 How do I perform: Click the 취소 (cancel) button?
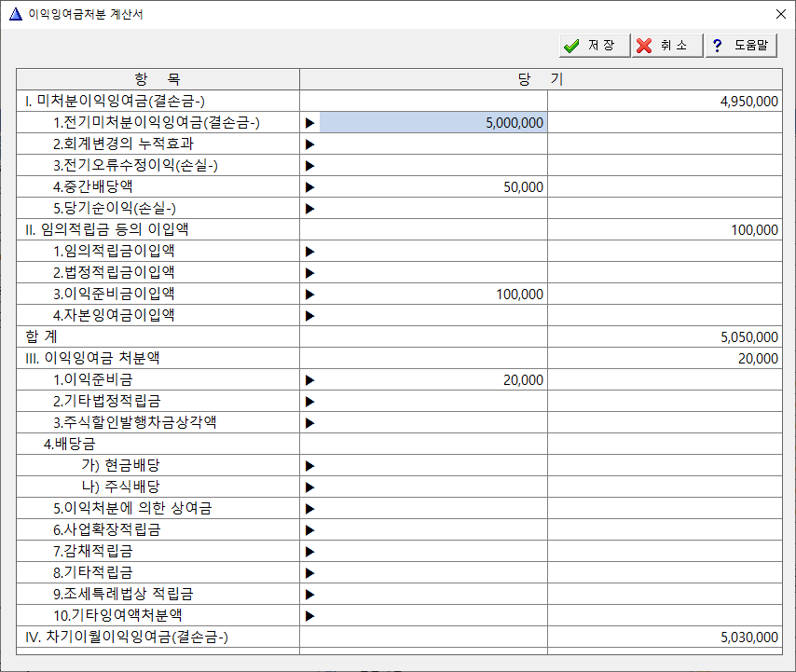(x=667, y=46)
